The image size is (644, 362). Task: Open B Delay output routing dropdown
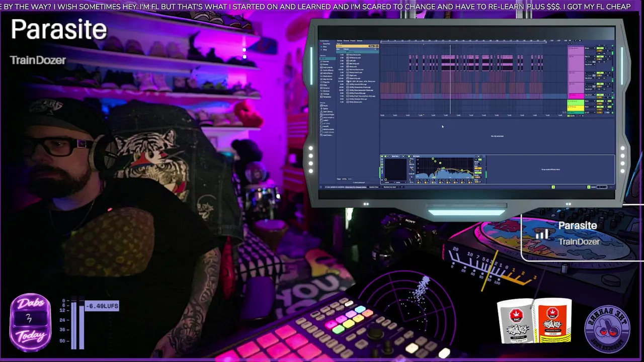[x=590, y=107]
